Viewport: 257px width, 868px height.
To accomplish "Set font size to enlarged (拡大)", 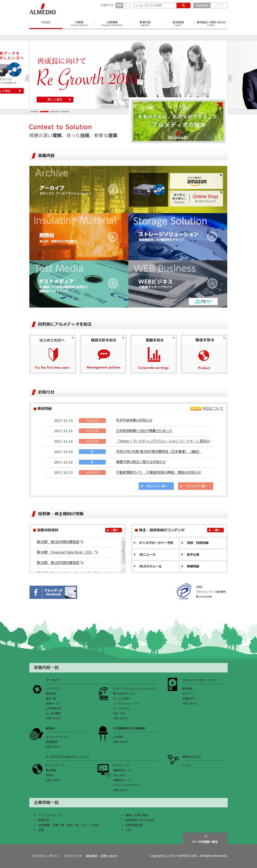I will (x=126, y=5).
